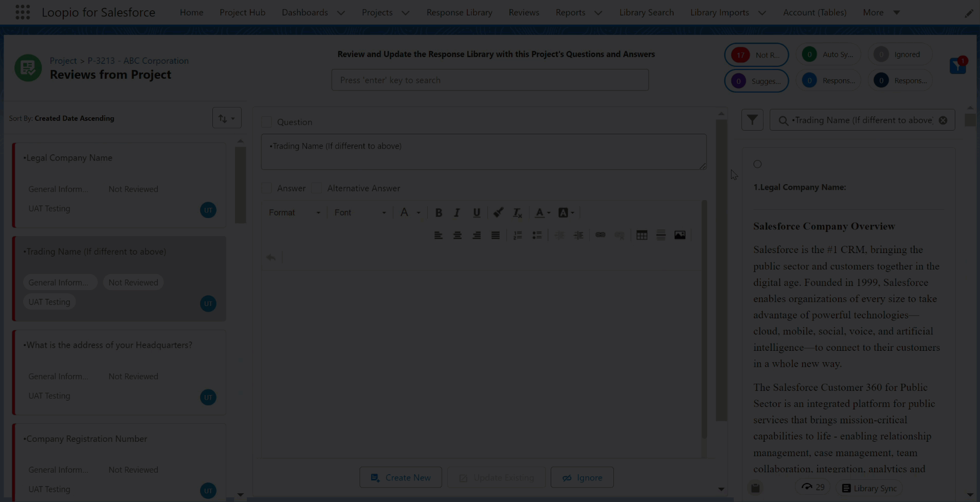Switch to the Reviews tab
The height and width of the screenshot is (502, 980).
click(x=524, y=12)
